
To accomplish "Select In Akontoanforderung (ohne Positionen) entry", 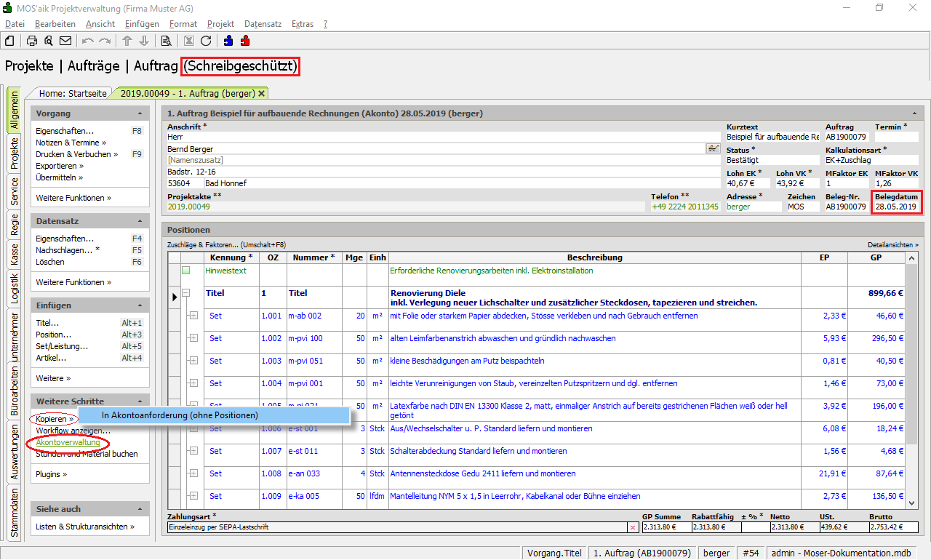I will click(x=180, y=415).
